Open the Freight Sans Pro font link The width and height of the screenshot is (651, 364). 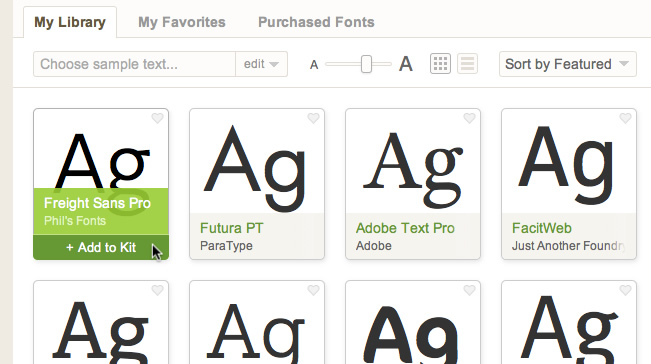coord(97,203)
